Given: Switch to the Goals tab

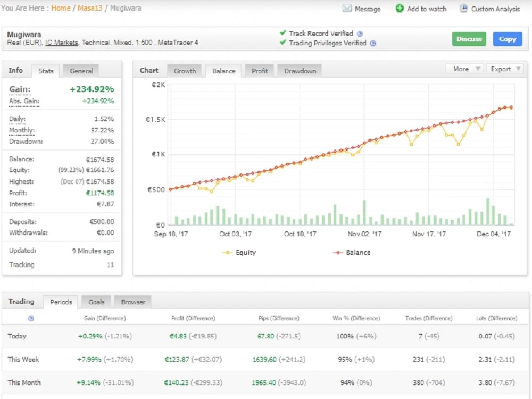Looking at the screenshot, I should (96, 302).
